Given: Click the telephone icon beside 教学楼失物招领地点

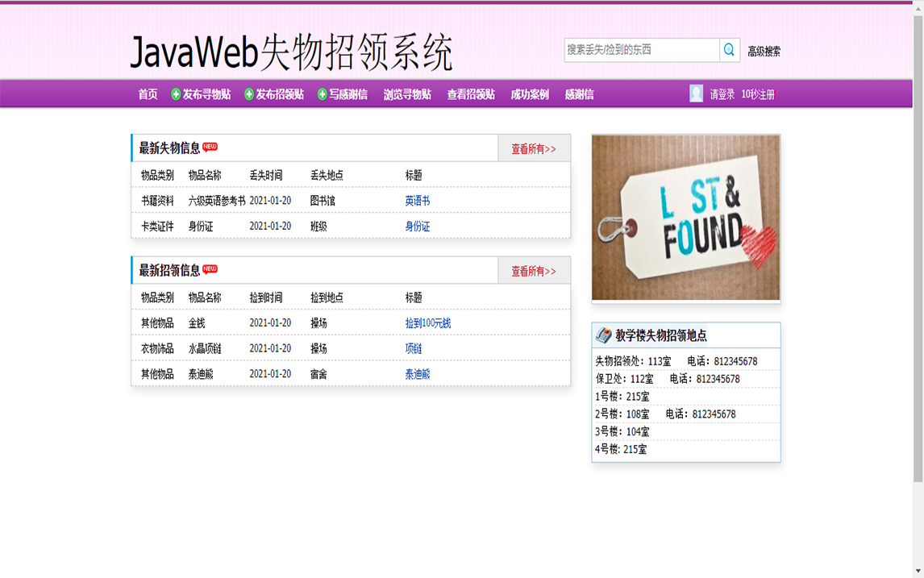Looking at the screenshot, I should click(x=603, y=335).
